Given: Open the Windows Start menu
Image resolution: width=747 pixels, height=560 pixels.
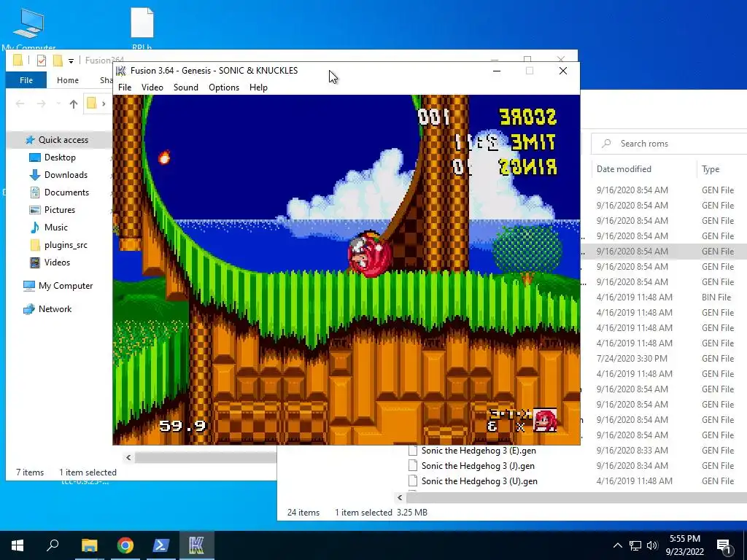Looking at the screenshot, I should click(18, 545).
